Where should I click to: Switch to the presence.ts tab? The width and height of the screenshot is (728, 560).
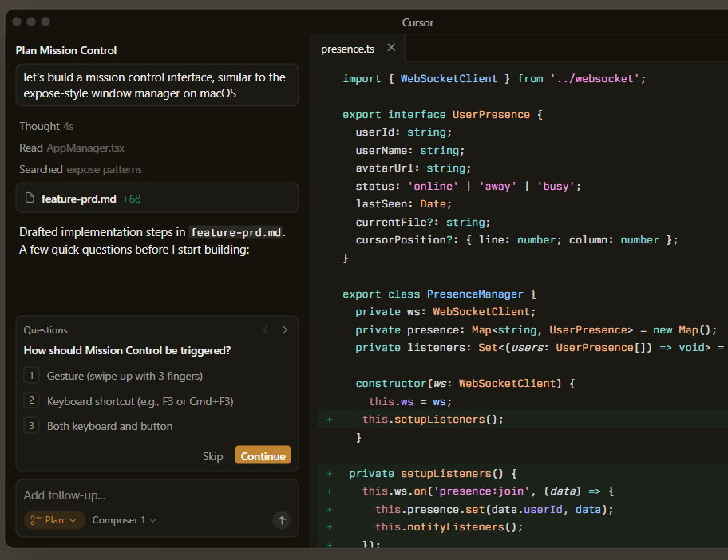point(347,49)
